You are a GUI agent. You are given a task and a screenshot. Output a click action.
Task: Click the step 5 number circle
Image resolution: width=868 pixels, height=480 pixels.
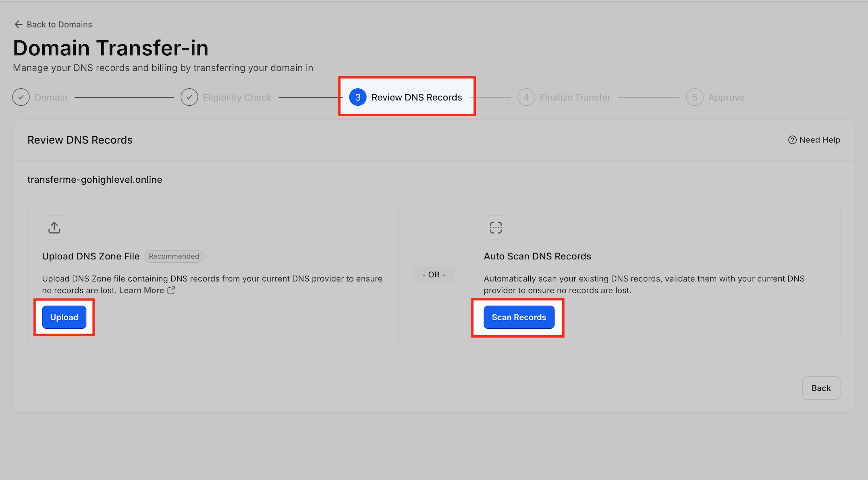(694, 97)
